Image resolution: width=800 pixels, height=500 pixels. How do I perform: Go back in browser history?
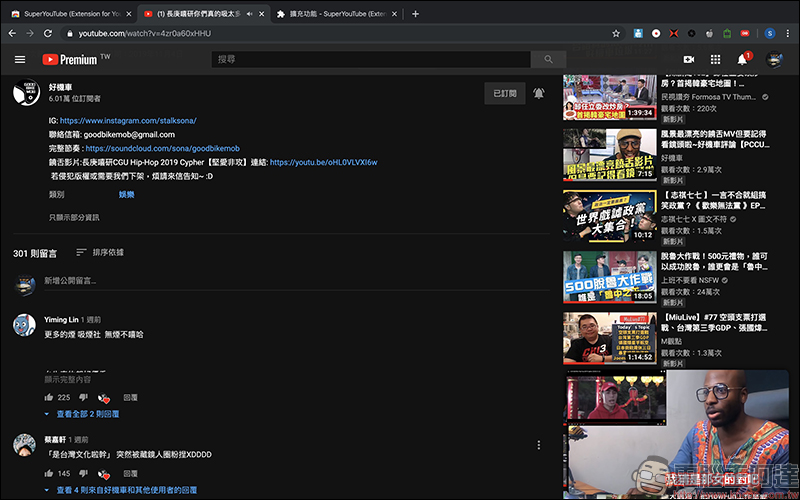(x=12, y=33)
